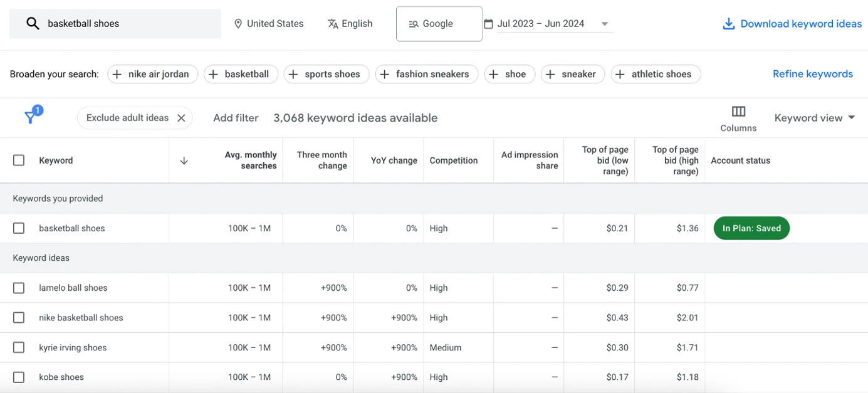This screenshot has width=868, height=393.
Task: Click the kyrie irving shoes keyword
Action: (x=73, y=347)
